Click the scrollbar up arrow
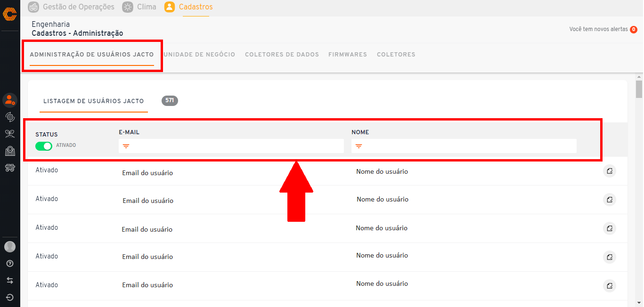The image size is (644, 307). [639, 77]
